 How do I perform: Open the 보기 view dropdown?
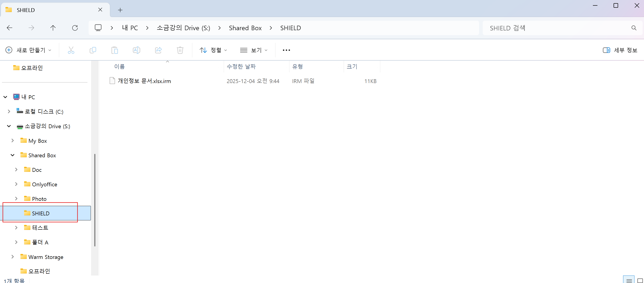click(254, 50)
